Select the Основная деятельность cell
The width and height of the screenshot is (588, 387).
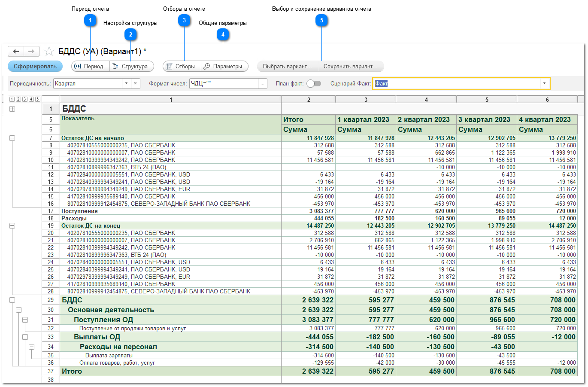click(x=170, y=310)
